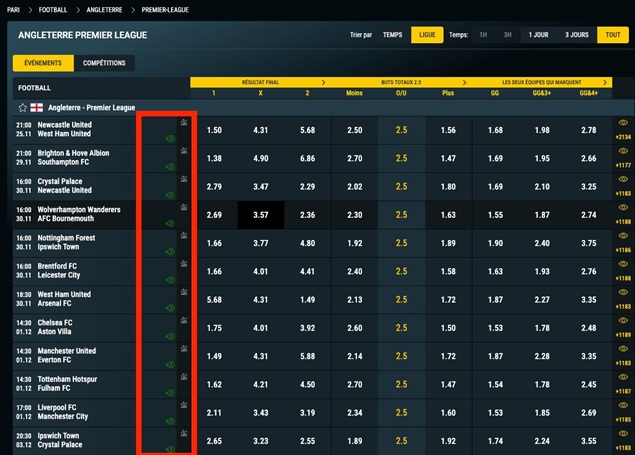Toggle eye icon for Chelsea vs Aston Villa

[623, 321]
